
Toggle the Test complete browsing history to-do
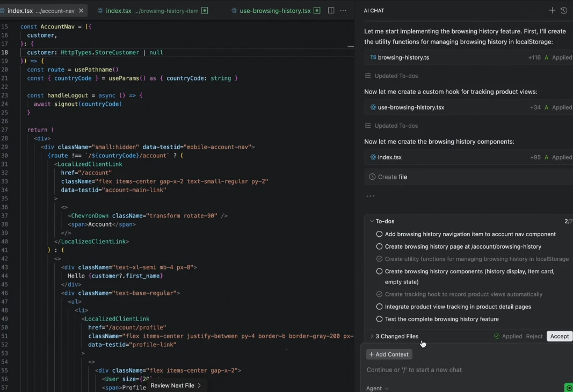tap(379, 319)
